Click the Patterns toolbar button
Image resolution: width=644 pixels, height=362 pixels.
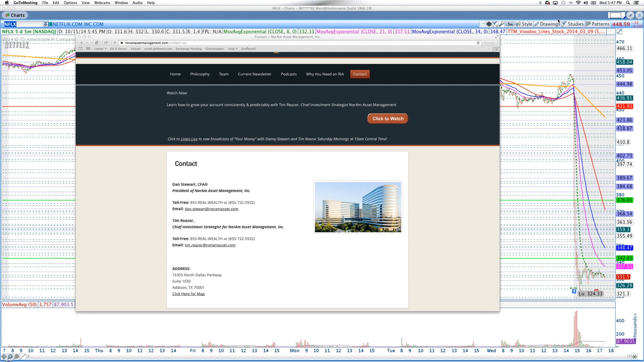[598, 24]
